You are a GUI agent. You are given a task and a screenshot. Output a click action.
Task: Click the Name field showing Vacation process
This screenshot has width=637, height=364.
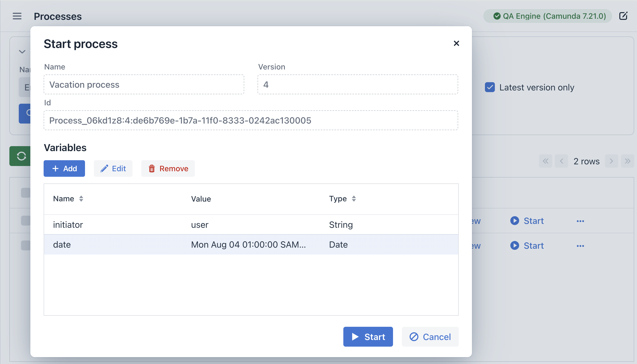144,84
